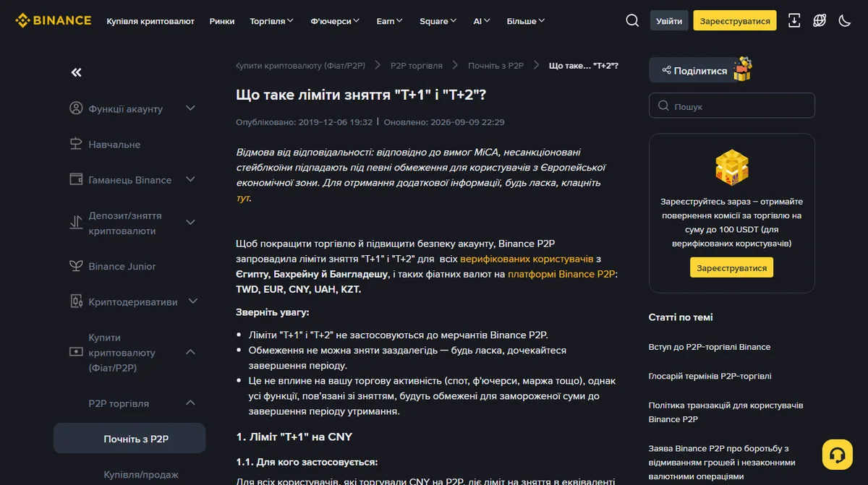Go to Купити криптовалюту (Фіат/P2P) breadcrumb
The image size is (868, 485).
(301, 65)
